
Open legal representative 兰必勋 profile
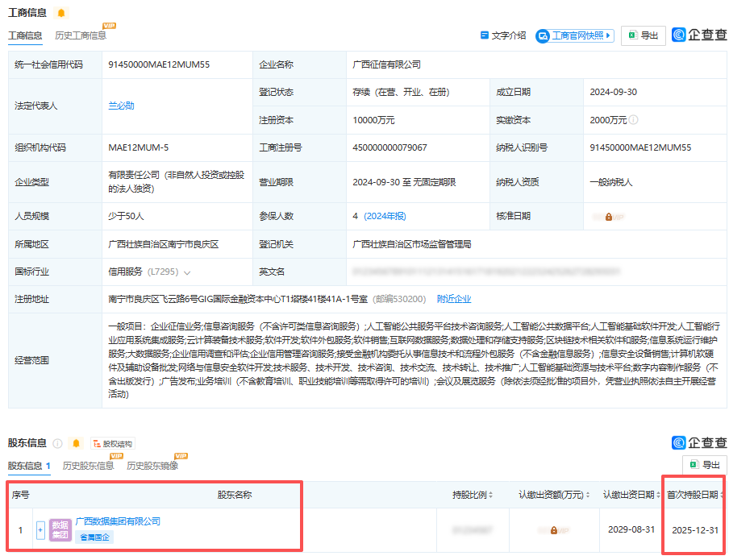121,105
